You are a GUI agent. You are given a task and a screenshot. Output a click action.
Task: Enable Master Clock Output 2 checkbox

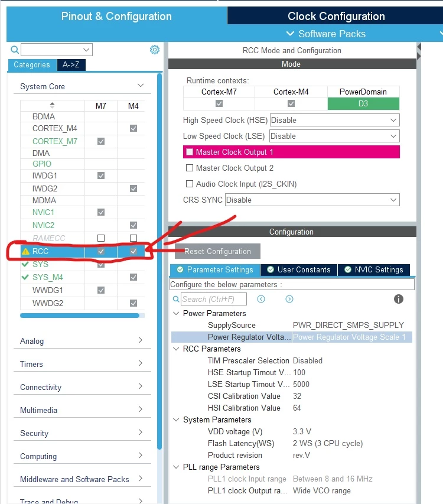(x=190, y=168)
